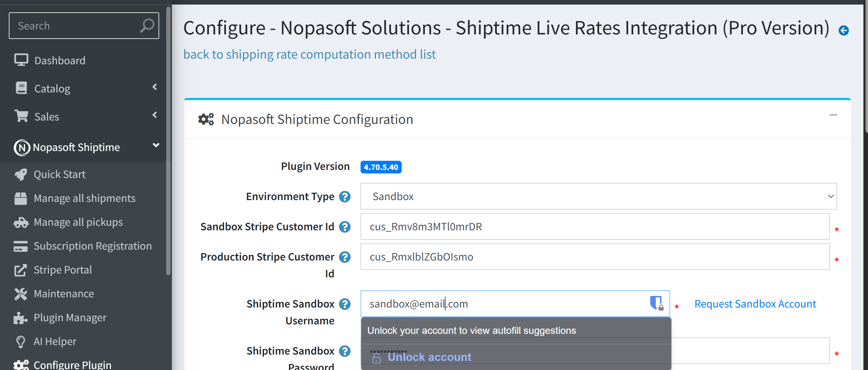Expand the Catalog menu chevron
Screen dimensions: 868x370
pos(155,87)
